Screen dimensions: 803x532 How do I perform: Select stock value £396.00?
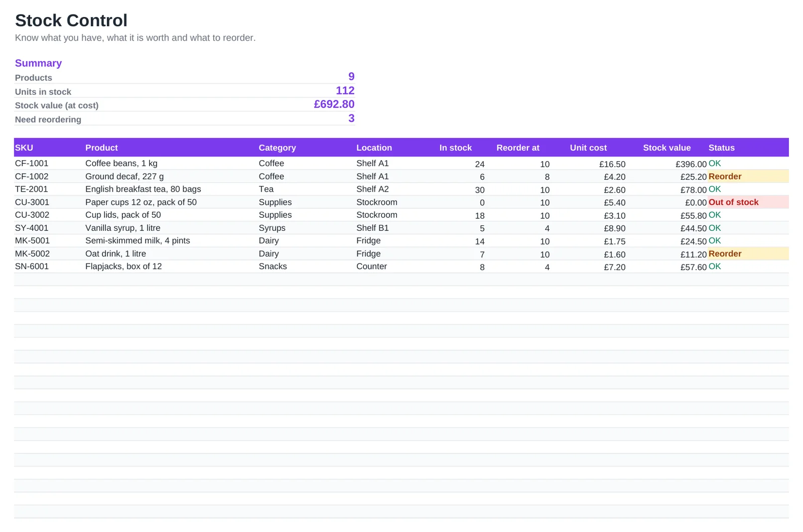click(x=691, y=164)
